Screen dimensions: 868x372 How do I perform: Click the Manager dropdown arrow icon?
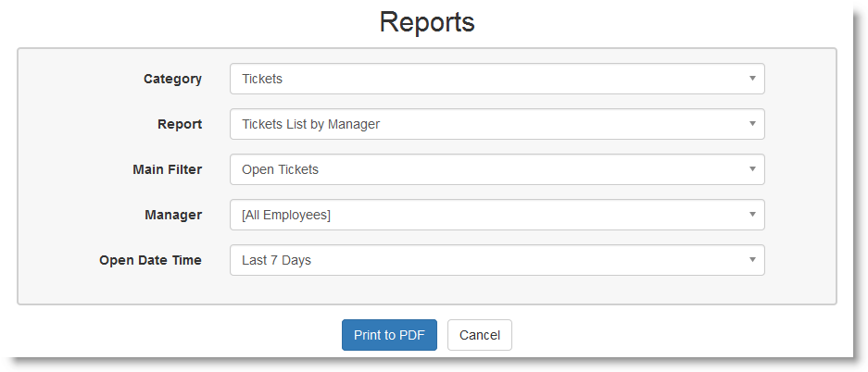tap(752, 215)
